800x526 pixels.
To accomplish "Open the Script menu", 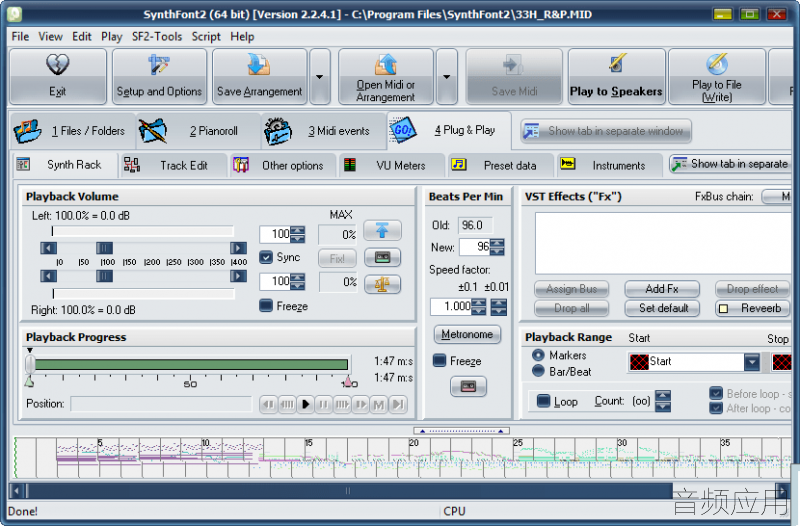I will (x=206, y=37).
